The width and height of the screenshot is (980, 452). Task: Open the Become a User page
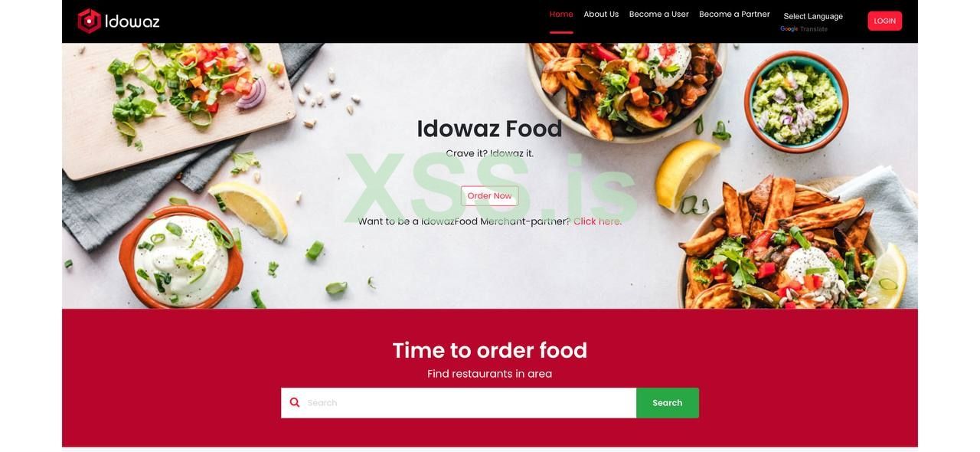(x=659, y=15)
